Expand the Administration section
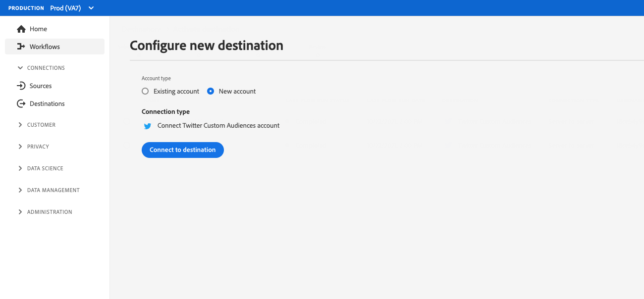 click(20, 212)
